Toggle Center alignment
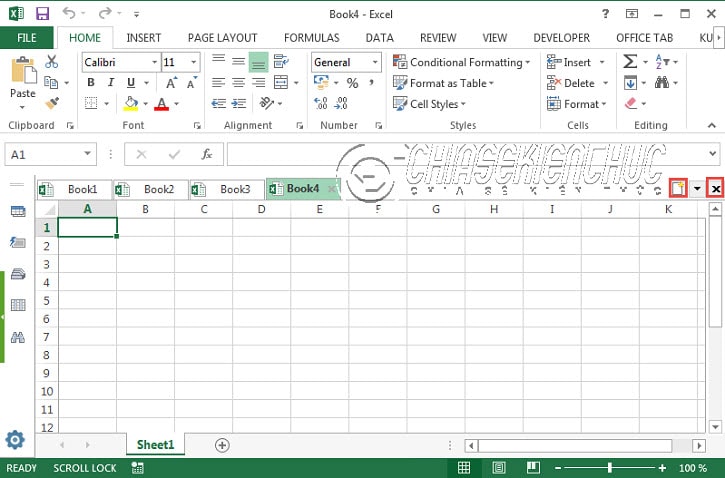 [x=239, y=83]
